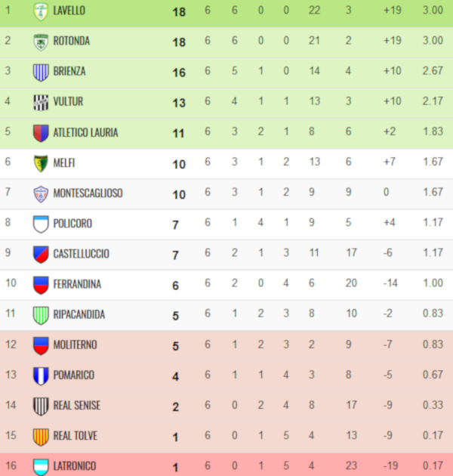Click the Lavello team crest icon

[41, 11]
